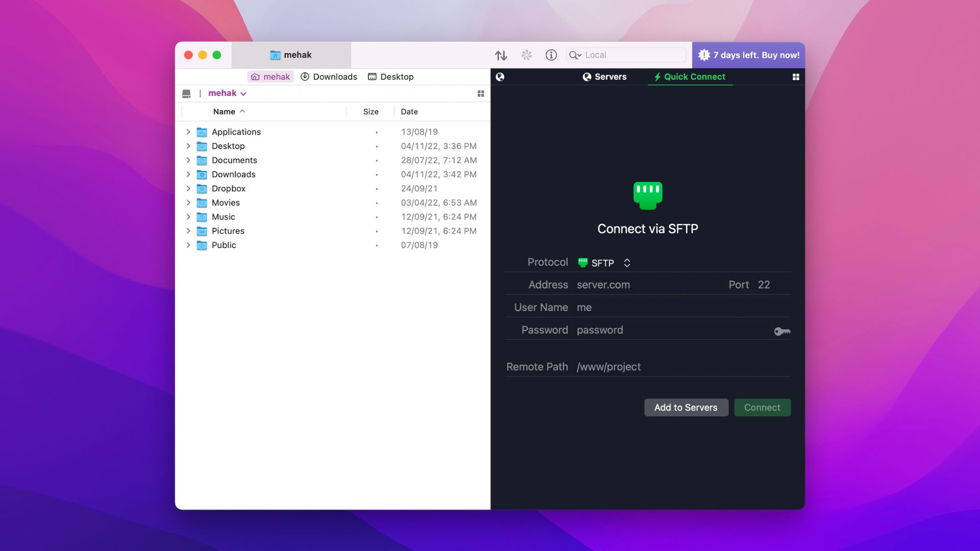Click the password key/reveal toggle
The image size is (980, 551).
(x=781, y=331)
